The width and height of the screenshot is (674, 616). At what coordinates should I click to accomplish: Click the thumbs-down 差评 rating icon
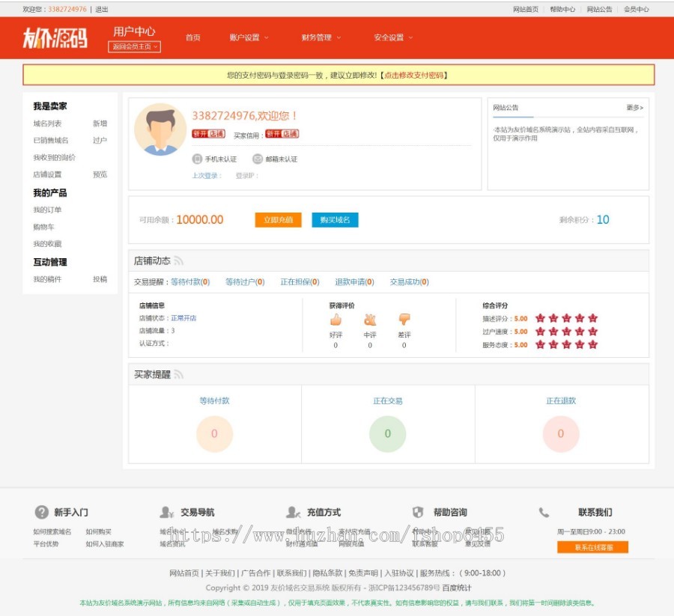tap(404, 318)
